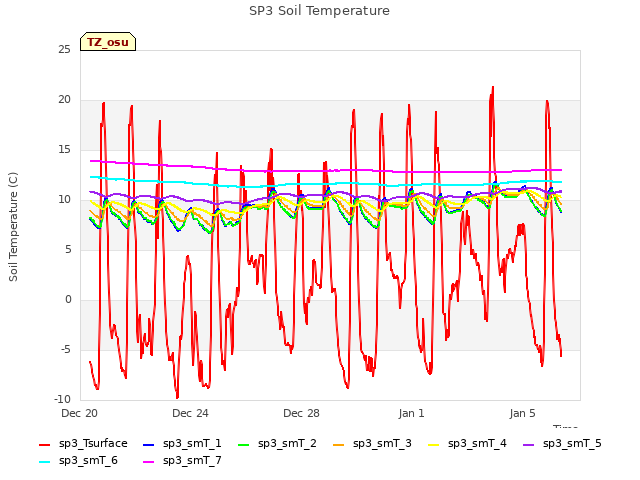640x480 pixels.
Task: Click the purple sp3_smT_5 legend swatch
Action: 529,444
